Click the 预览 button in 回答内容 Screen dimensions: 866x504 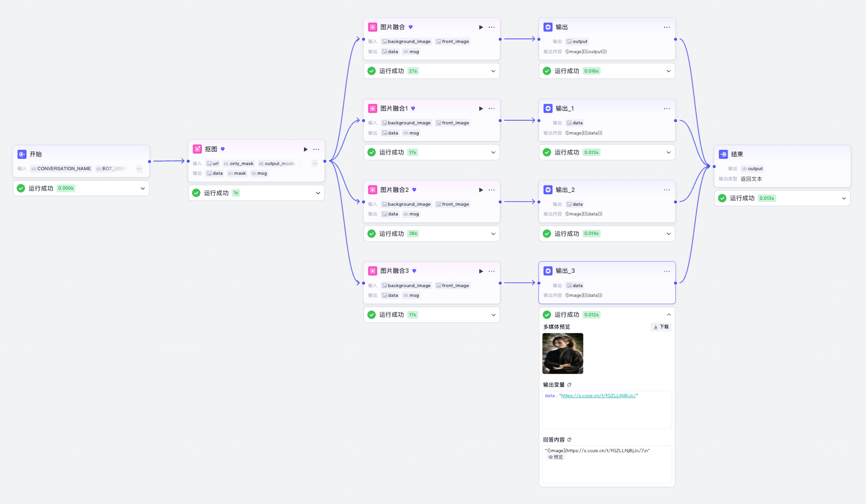556,457
